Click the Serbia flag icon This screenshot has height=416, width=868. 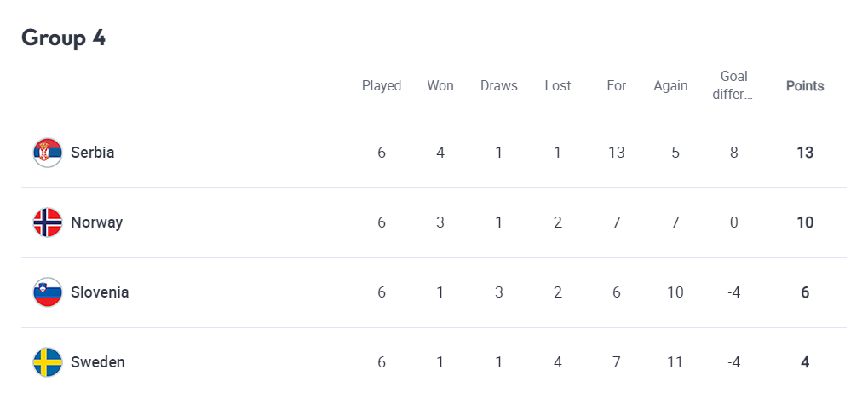(x=48, y=153)
